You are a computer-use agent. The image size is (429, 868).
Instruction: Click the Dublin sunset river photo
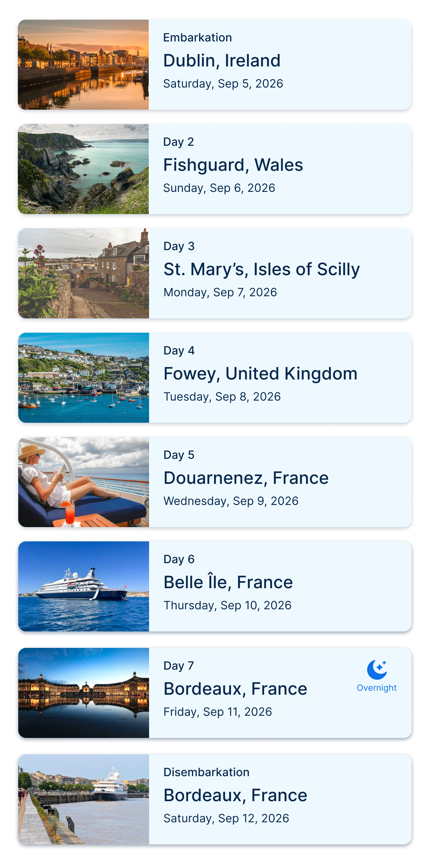pyautogui.click(x=83, y=65)
